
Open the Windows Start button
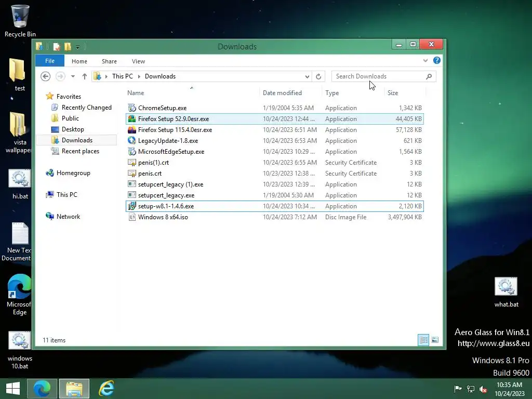pyautogui.click(x=13, y=389)
